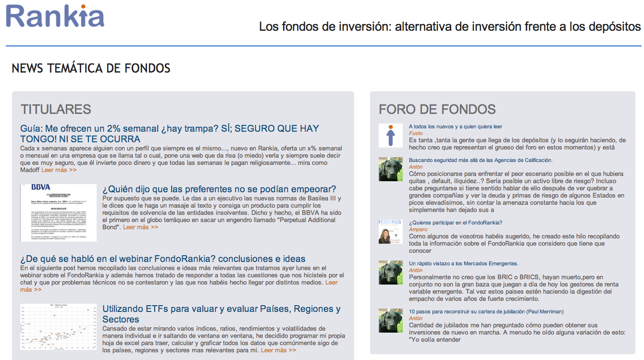The height and width of the screenshot is (360, 644).
Task: Click the dog avatar beside 'Mercados Emergentes' thread
Action: 391,273
